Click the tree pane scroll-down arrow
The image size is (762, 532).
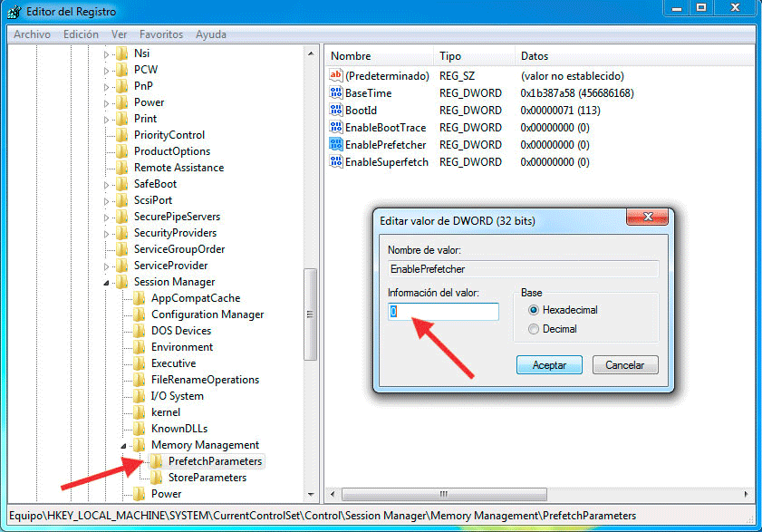pos(311,495)
